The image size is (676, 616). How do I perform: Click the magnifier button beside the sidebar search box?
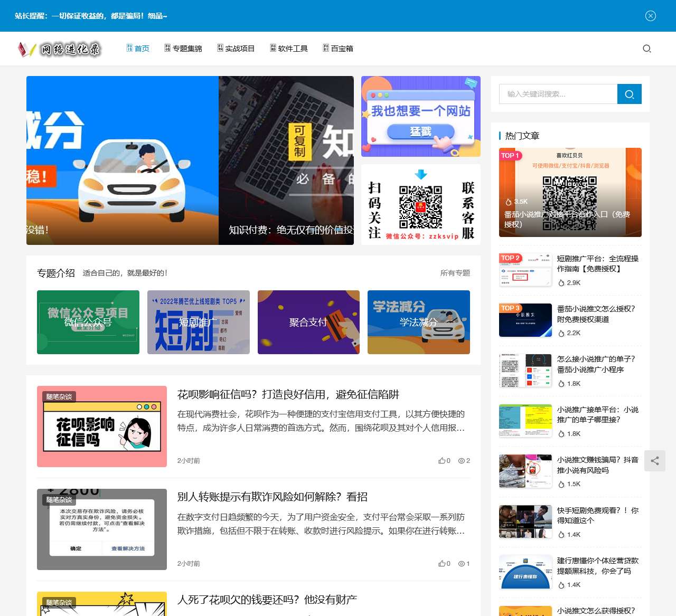click(x=629, y=94)
